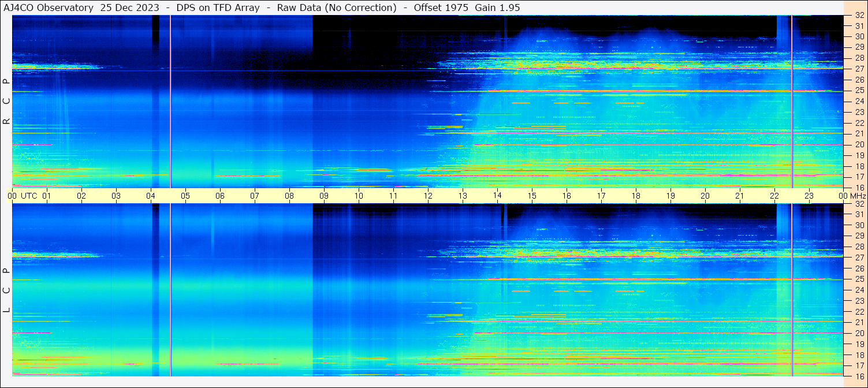Select the 14 hour mark on time axis

(x=497, y=196)
